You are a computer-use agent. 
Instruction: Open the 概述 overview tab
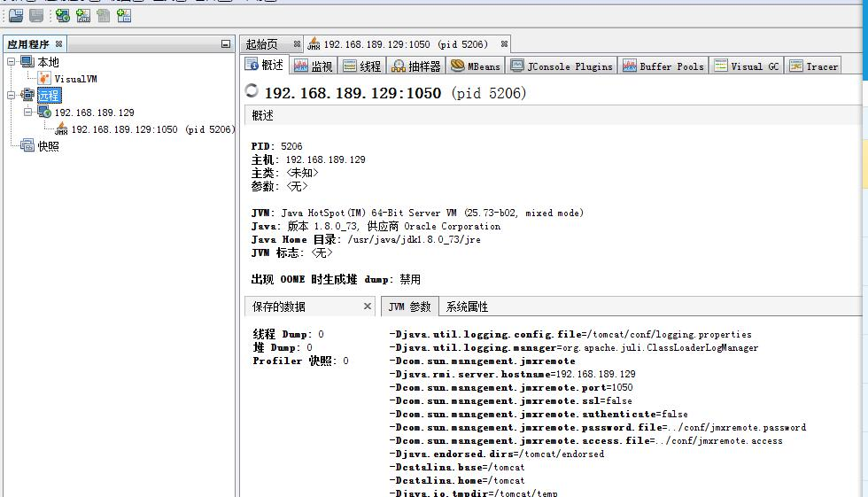(x=265, y=66)
